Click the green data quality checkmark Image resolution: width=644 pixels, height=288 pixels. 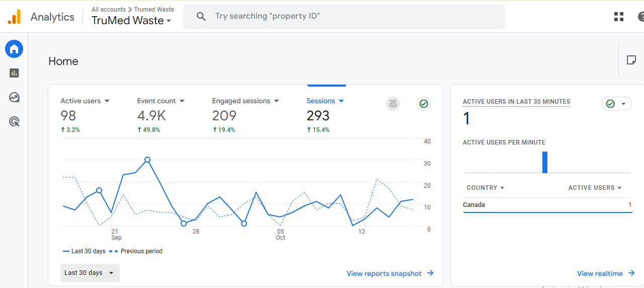point(424,104)
